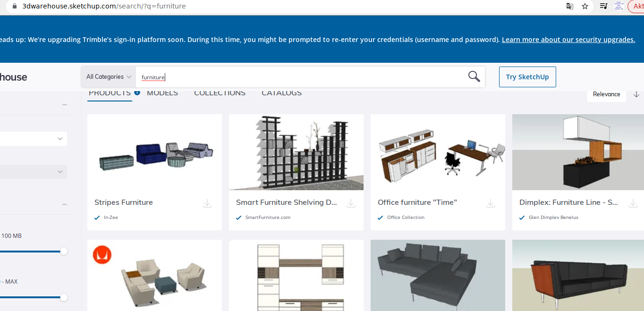Open Smart Furniture Shelving title link

click(x=287, y=202)
